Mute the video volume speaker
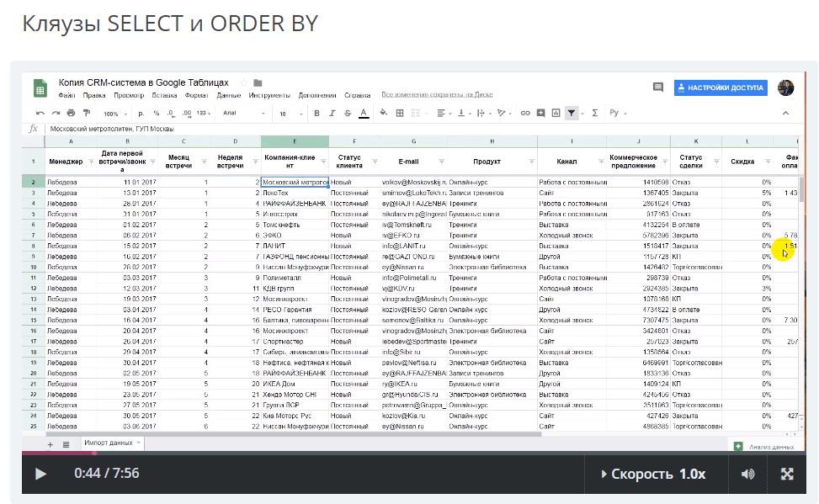The image size is (819, 504). pos(748,474)
